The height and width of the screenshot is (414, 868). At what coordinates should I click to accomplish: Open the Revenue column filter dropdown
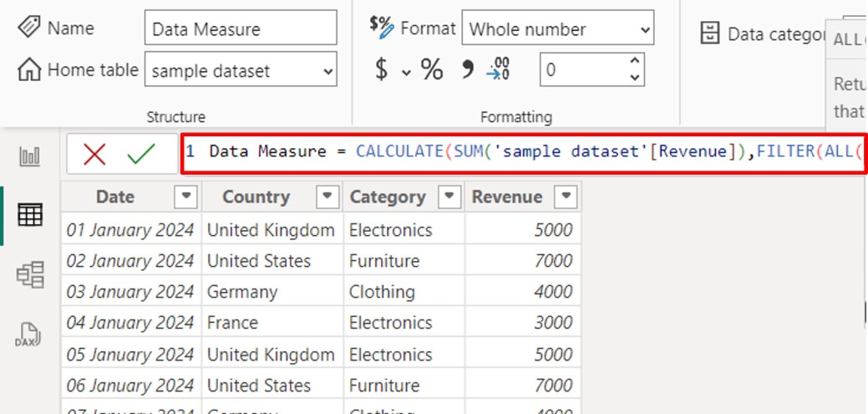[566, 197]
